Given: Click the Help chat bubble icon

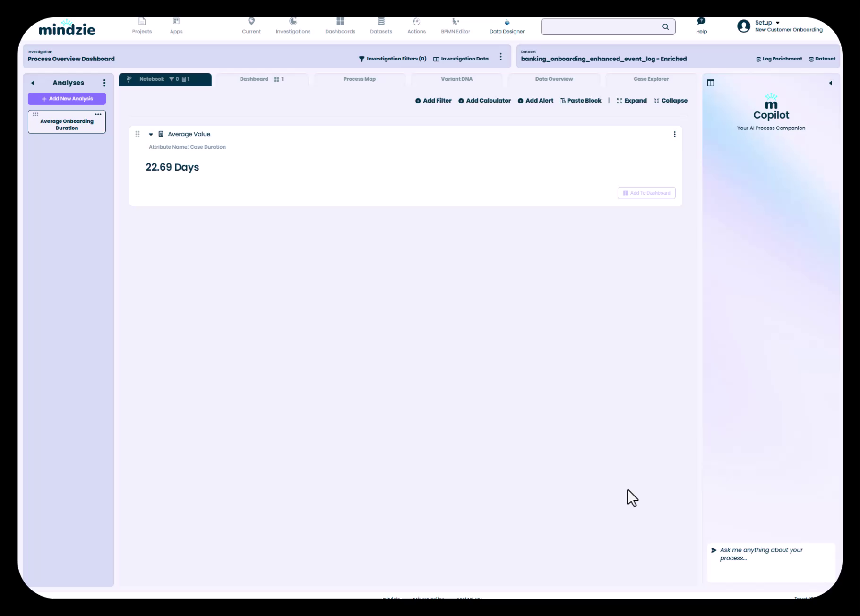Looking at the screenshot, I should tap(701, 21).
